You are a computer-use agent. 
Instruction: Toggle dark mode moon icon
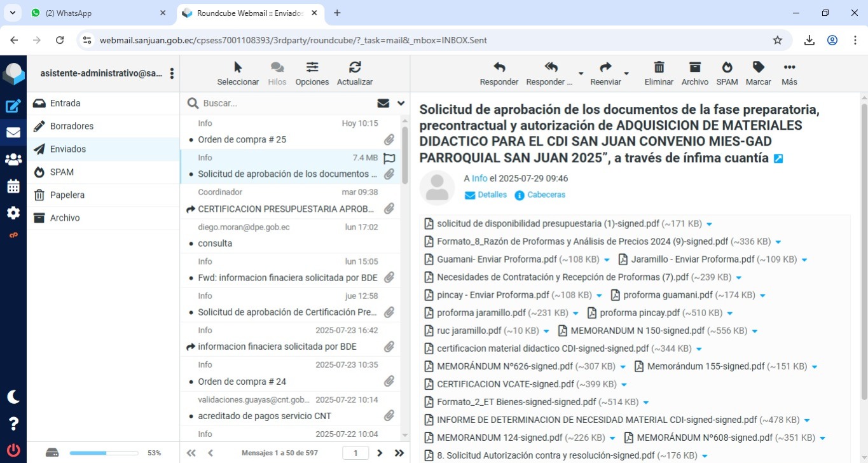pos(13,397)
